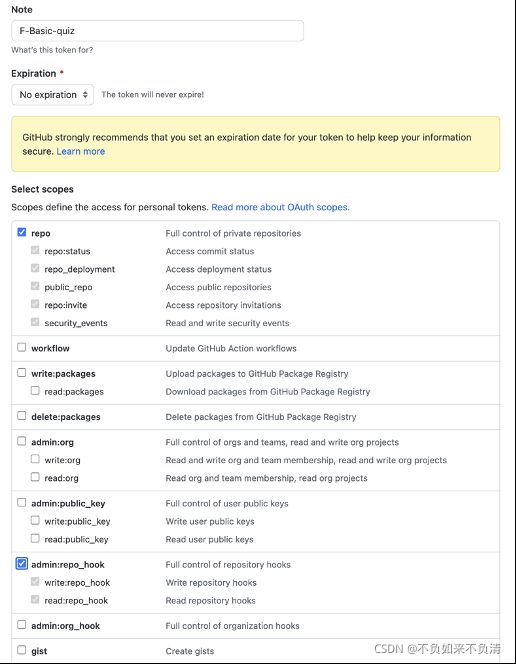Viewport: 516px width, 664px height.
Task: Tick the write:org checkbox
Action: [35, 459]
